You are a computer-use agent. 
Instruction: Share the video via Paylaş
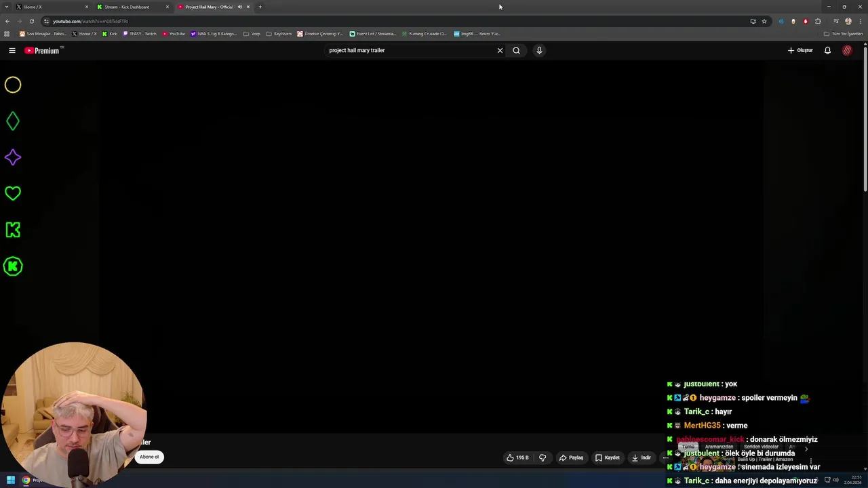point(571,457)
